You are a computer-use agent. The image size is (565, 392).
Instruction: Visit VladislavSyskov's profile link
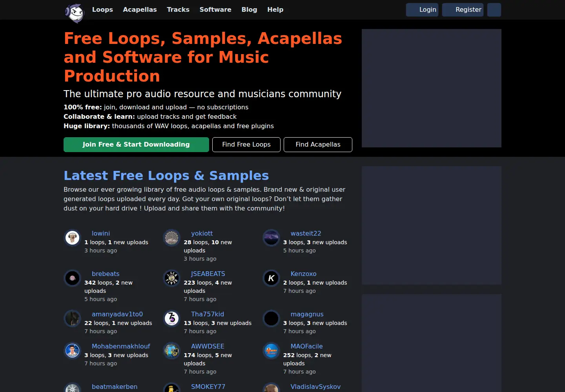point(315,387)
